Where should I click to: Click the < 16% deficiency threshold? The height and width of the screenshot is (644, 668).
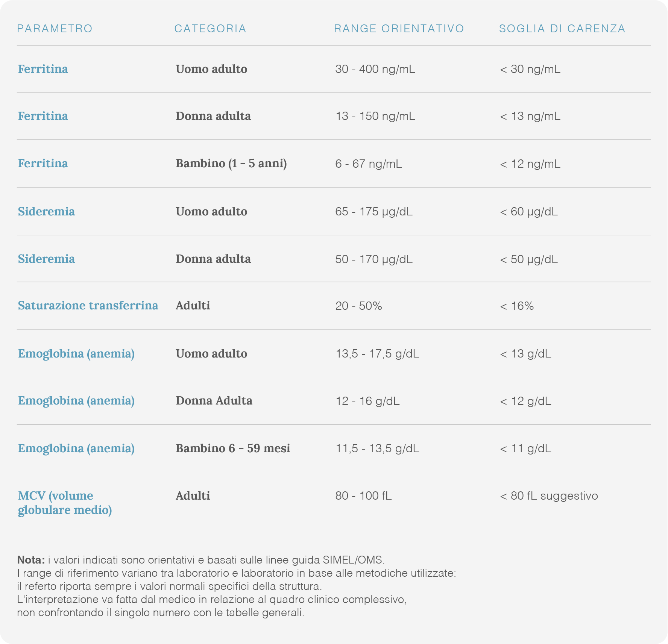tap(517, 306)
